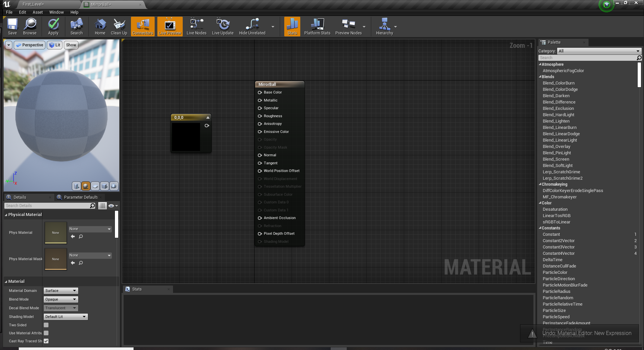Browse to Phys Material asset
Screen dimensions: 644x350
click(x=81, y=236)
